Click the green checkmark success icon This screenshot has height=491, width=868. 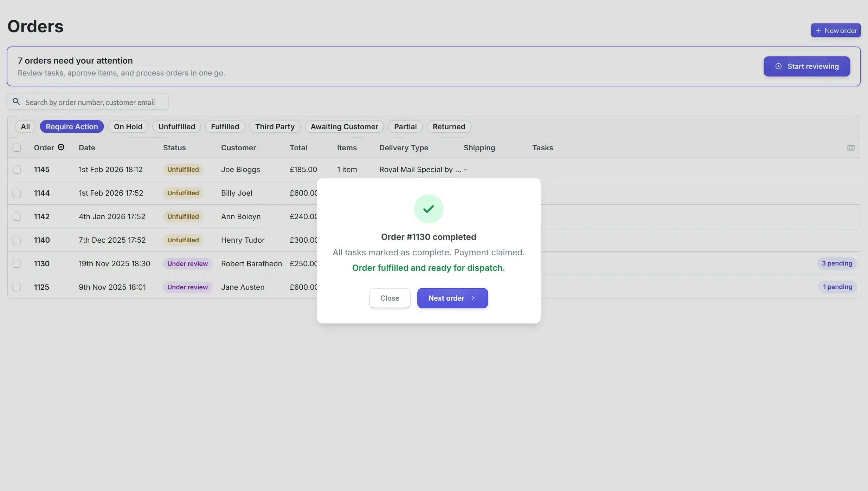(x=428, y=209)
